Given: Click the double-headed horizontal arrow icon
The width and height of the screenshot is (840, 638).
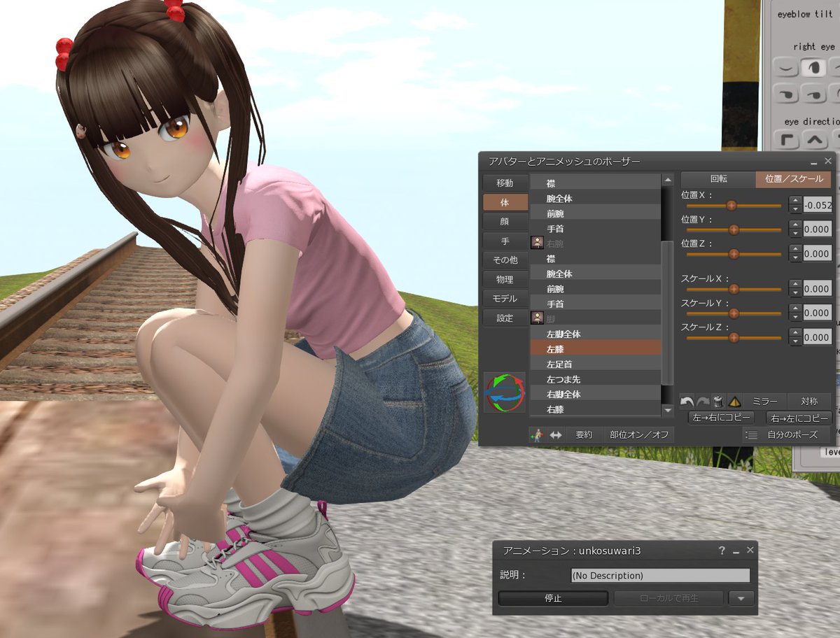Looking at the screenshot, I should click(x=556, y=435).
